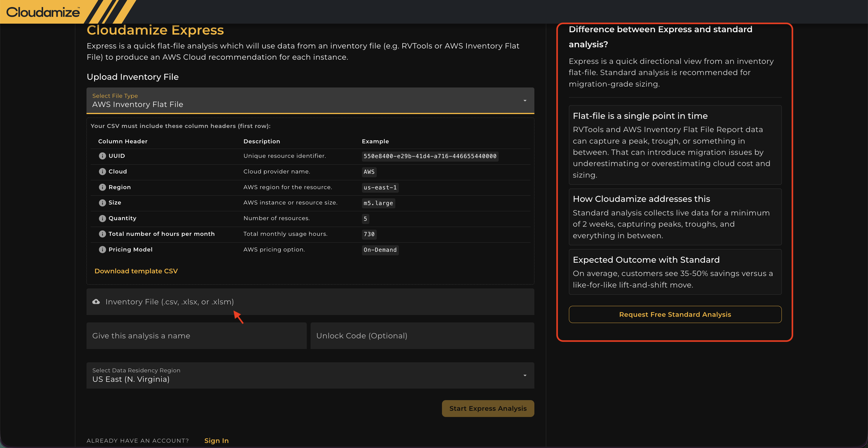This screenshot has width=868, height=448.
Task: Click the Inventory File upload field
Action: click(310, 302)
